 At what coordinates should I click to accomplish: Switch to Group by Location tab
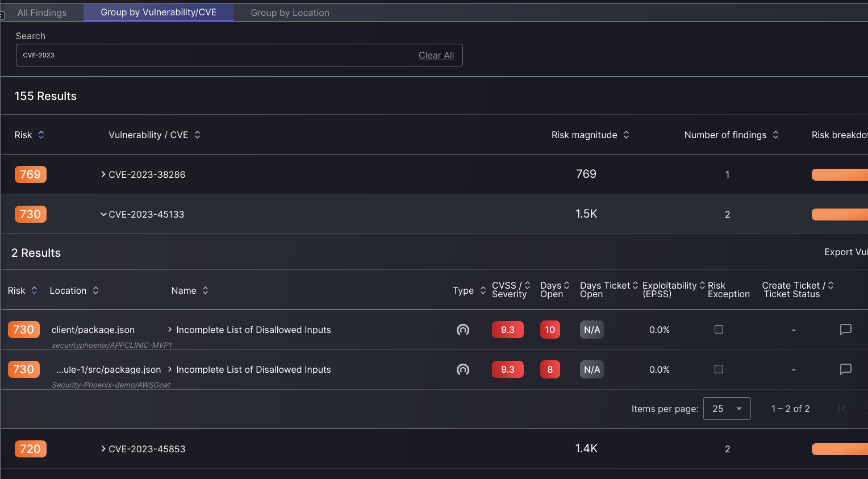(290, 13)
